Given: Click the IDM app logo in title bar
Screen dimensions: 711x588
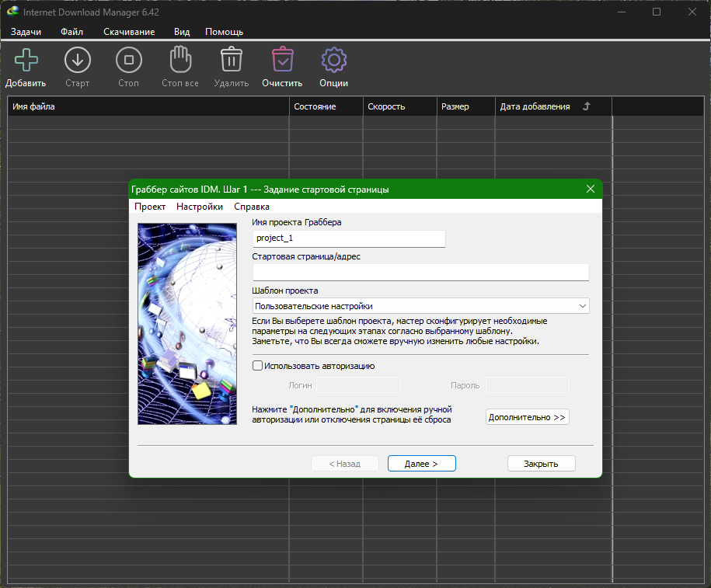Looking at the screenshot, I should [x=12, y=12].
